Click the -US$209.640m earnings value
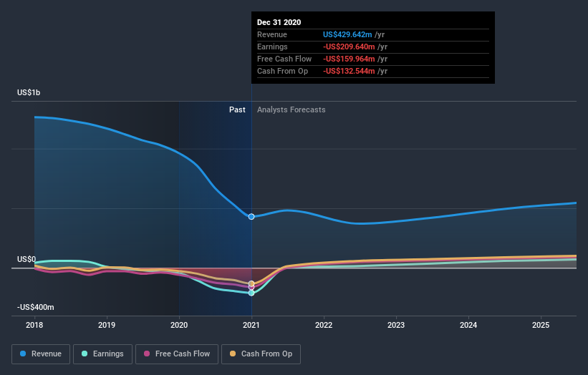Screen dimensions: 588x375 (349, 47)
